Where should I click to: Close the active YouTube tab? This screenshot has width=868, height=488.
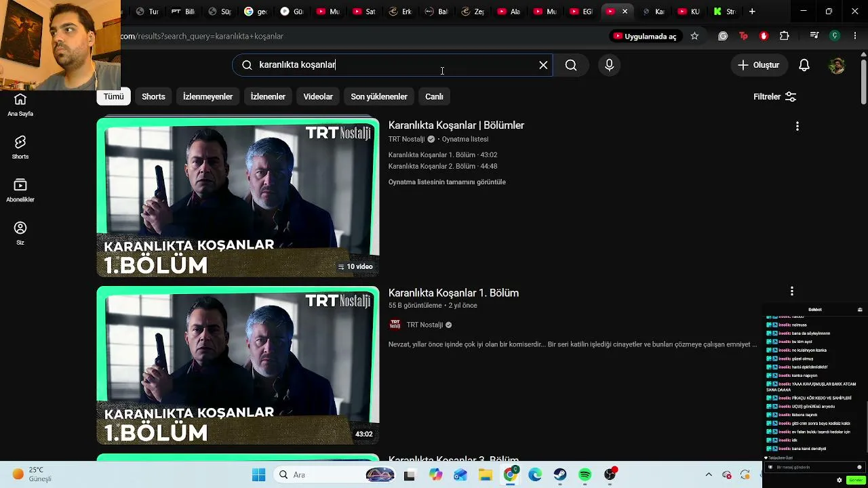click(x=625, y=12)
